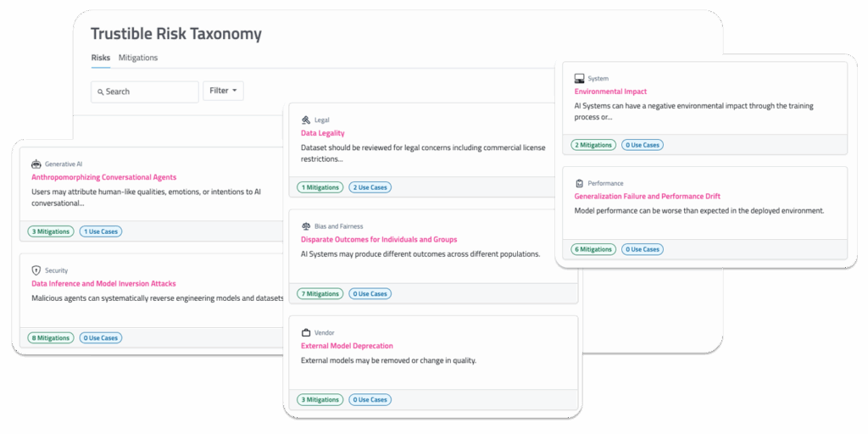The width and height of the screenshot is (868, 434).
Task: Click the Security shield icon
Action: coord(36,270)
